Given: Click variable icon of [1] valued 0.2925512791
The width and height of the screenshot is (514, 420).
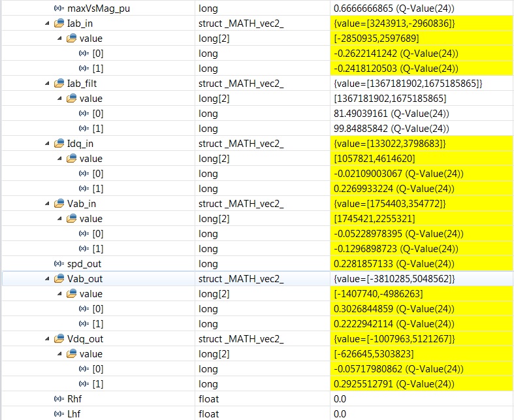Looking at the screenshot, I should tap(84, 384).
